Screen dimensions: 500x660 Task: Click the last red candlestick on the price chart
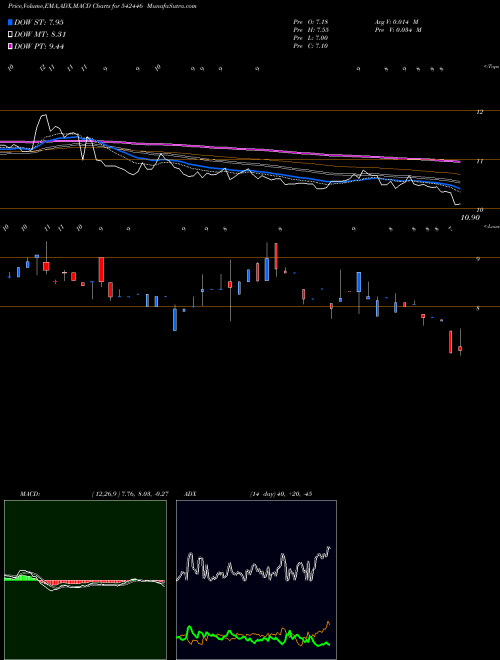460,349
